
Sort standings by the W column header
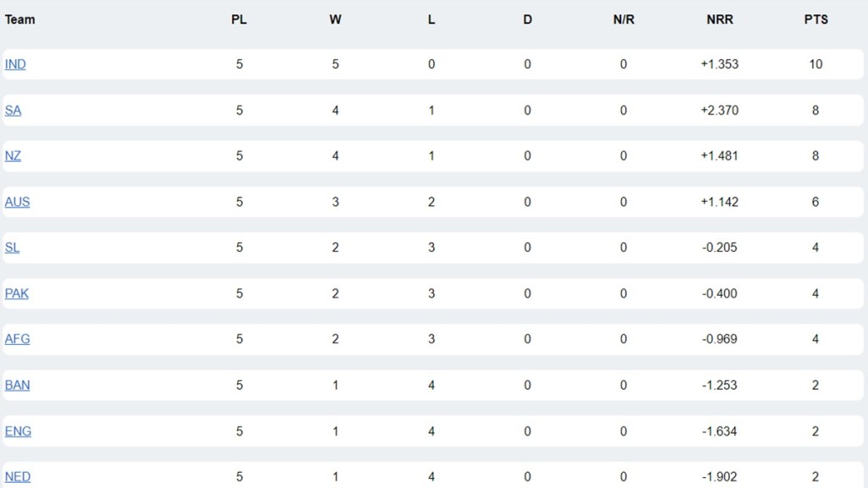coord(335,19)
